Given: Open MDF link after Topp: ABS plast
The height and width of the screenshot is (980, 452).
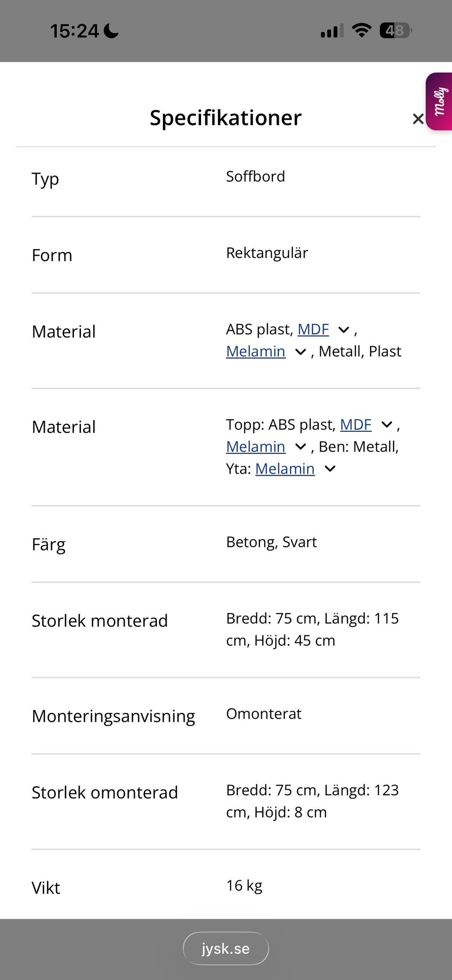Looking at the screenshot, I should pos(355,425).
